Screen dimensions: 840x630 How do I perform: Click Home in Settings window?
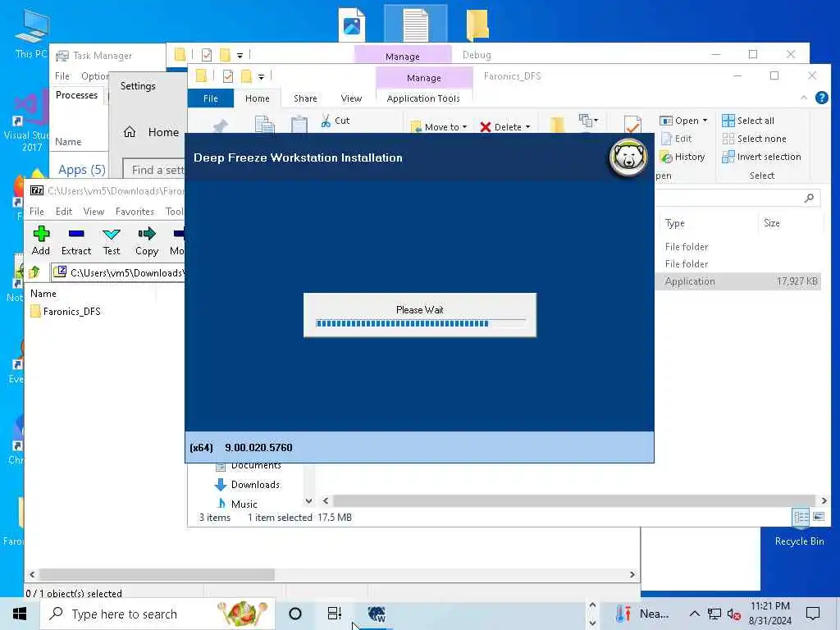(152, 132)
